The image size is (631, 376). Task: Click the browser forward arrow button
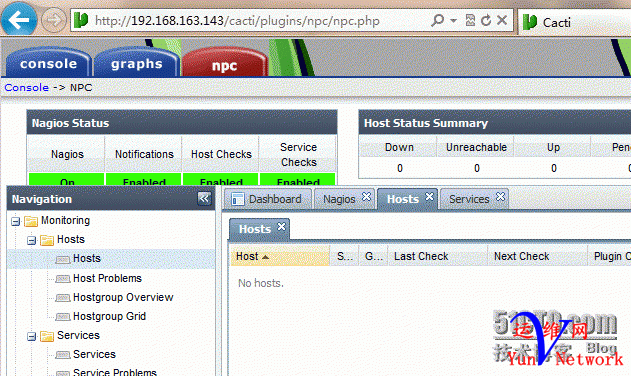point(53,19)
